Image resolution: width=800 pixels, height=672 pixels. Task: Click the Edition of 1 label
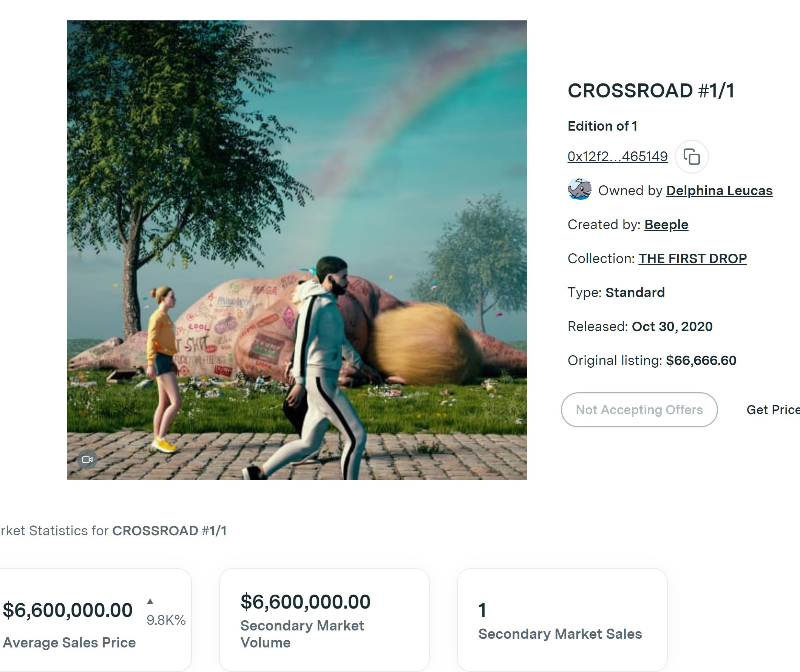602,126
